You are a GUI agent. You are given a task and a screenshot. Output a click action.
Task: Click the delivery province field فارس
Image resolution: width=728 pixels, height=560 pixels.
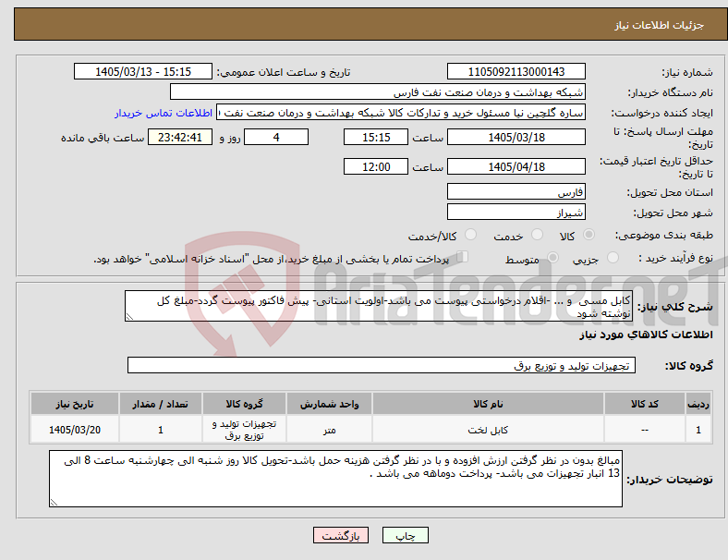(x=516, y=191)
